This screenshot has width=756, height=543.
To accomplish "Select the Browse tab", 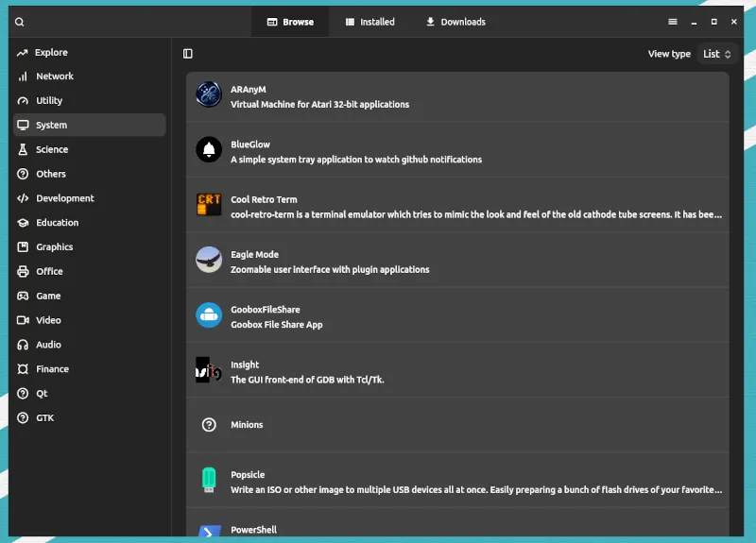I will [290, 22].
